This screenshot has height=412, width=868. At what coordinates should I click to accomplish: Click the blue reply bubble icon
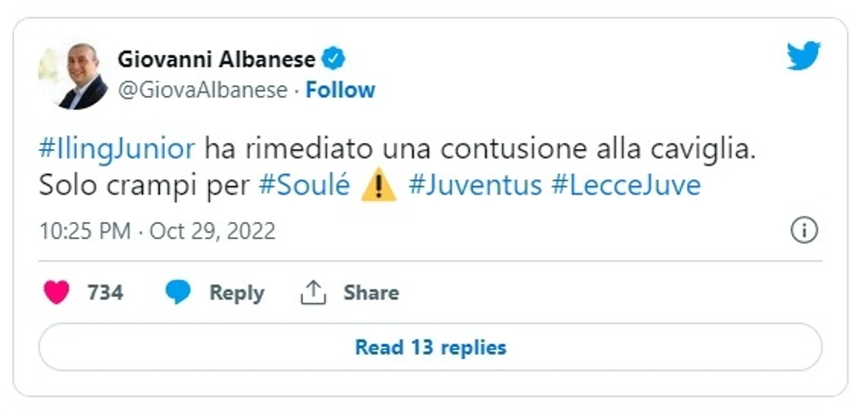[x=178, y=293]
